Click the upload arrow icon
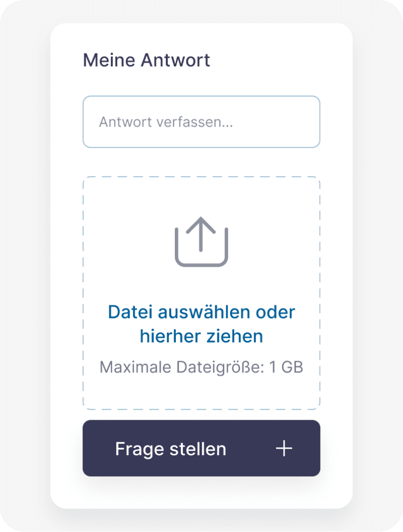The image size is (403, 532). click(201, 242)
